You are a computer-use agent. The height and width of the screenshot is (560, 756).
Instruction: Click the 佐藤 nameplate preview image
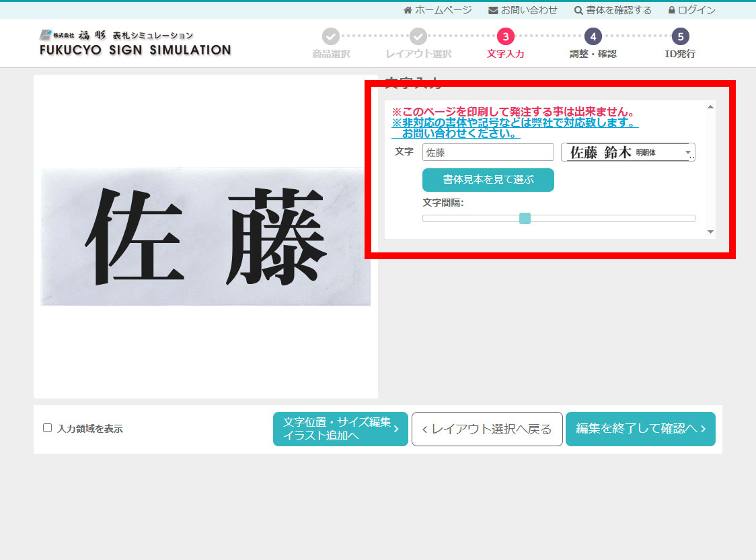click(206, 237)
